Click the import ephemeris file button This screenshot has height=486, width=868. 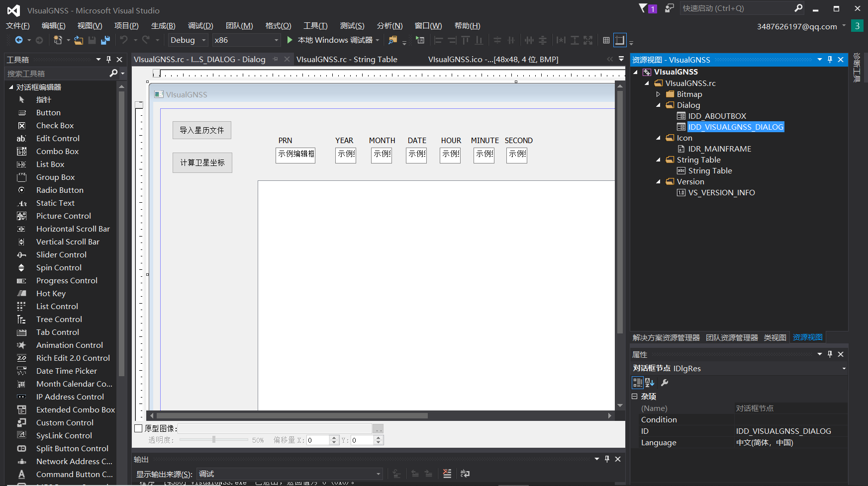pos(202,130)
